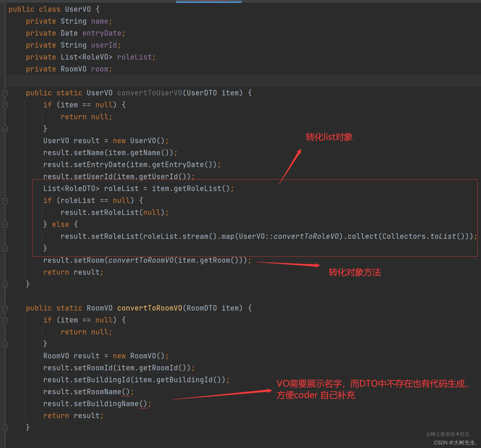Click the greyed convertToUserVO method name

[149, 93]
